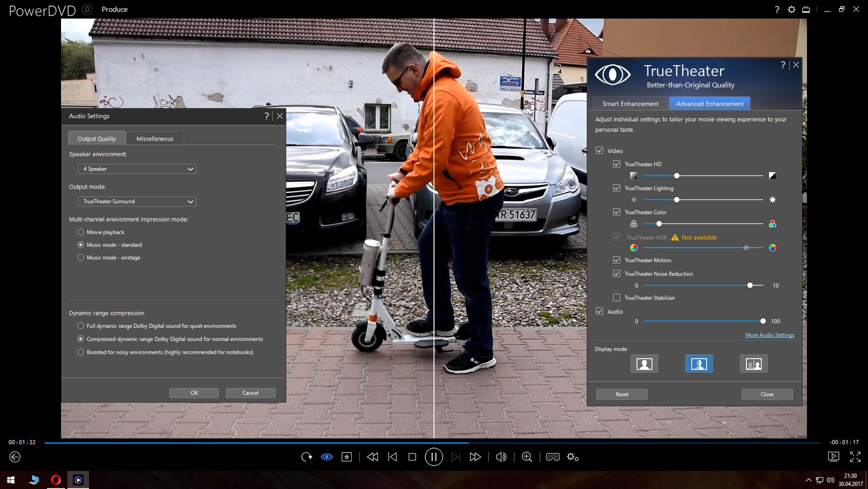Open help in Audio Settings dialog

click(x=266, y=116)
